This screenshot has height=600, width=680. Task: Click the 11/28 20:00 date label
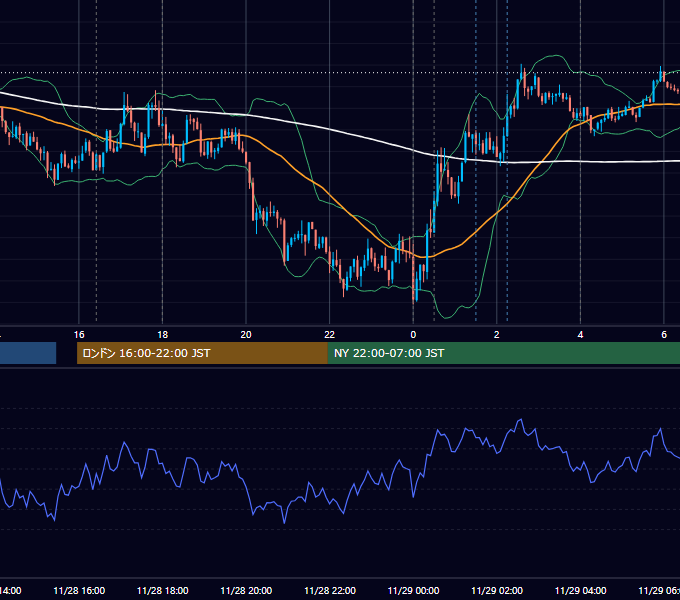(x=246, y=590)
